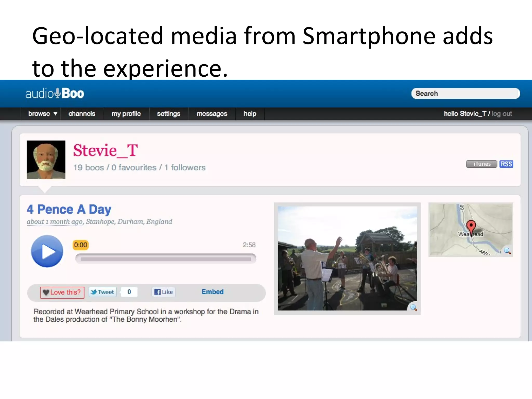Viewport: 532px width, 399px height.
Task: Open the Wearhead map thumbnail
Action: coord(471,230)
